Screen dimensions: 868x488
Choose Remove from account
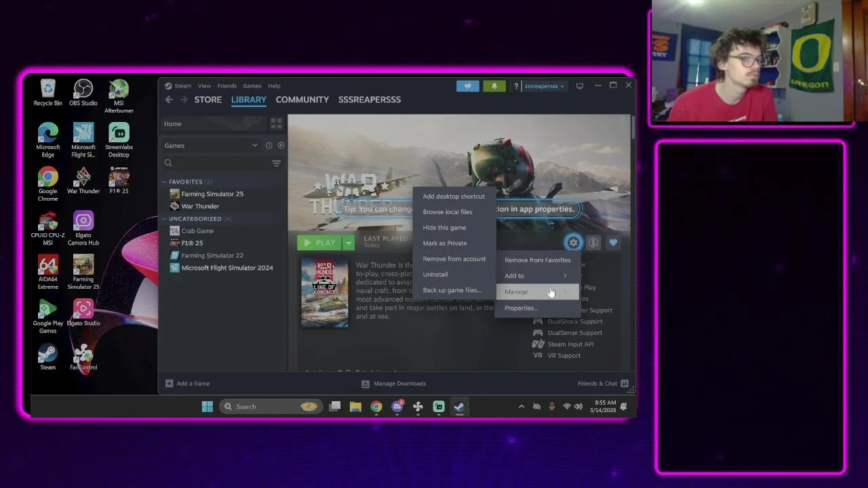pos(454,259)
